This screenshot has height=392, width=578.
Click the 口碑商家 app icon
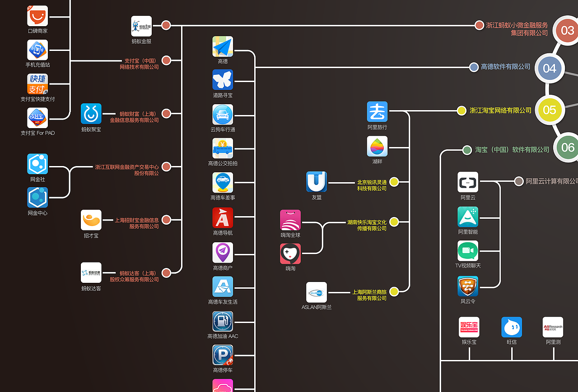click(x=37, y=16)
